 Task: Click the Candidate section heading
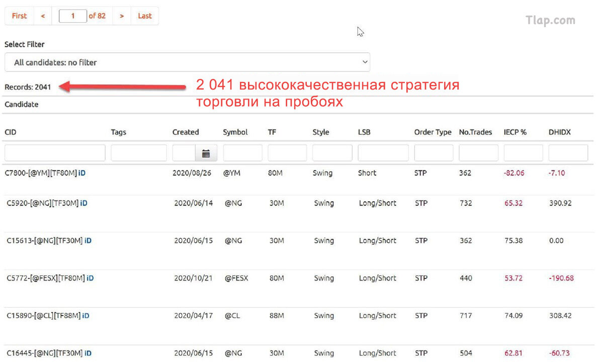pos(21,105)
